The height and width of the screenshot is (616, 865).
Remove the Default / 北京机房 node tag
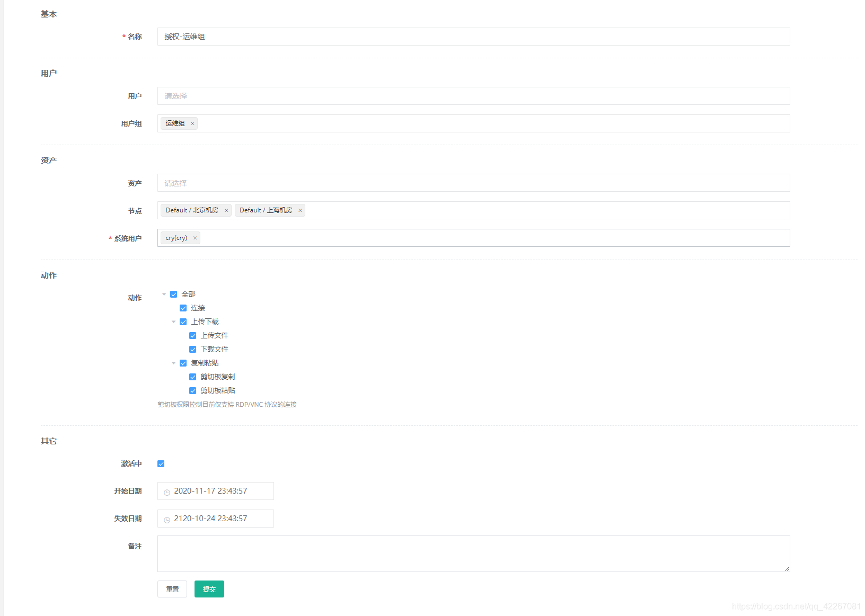[226, 210]
